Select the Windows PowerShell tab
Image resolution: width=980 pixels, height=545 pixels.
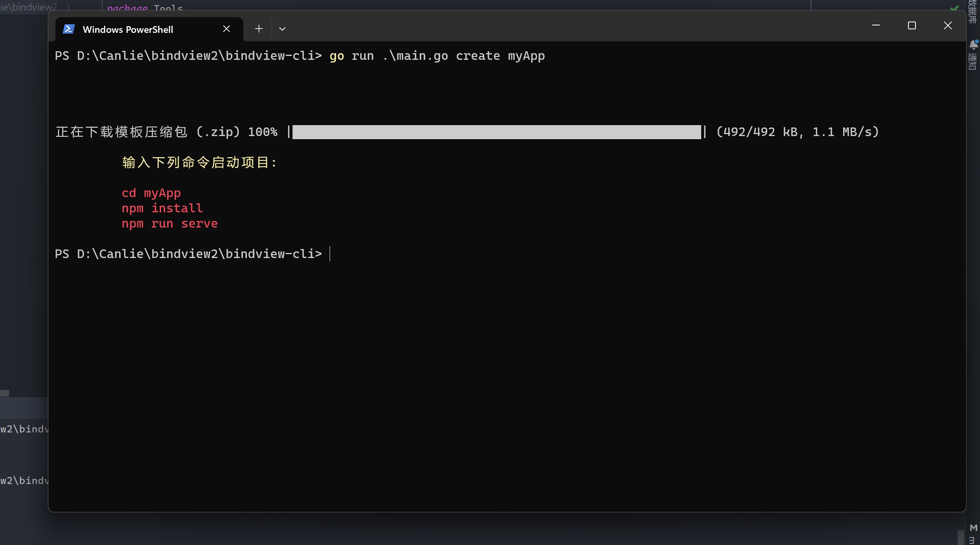(128, 29)
